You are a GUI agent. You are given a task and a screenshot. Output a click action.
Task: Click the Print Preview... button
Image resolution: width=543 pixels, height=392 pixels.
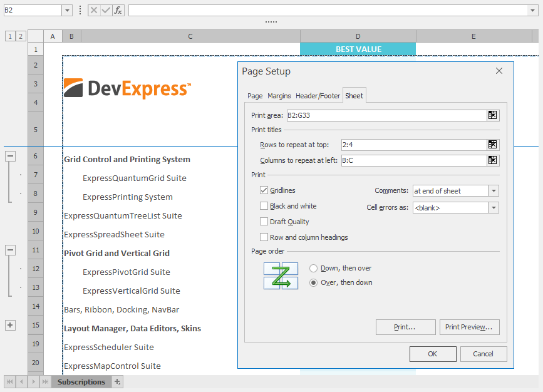[x=469, y=328]
